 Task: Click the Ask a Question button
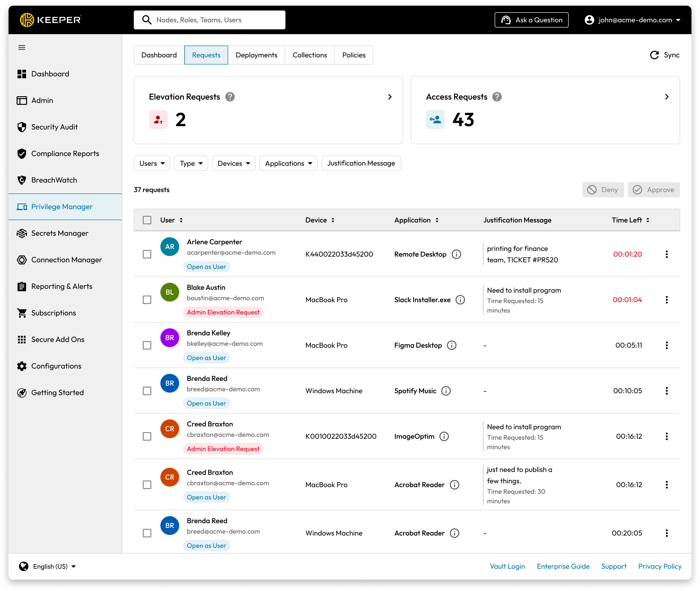pos(531,20)
